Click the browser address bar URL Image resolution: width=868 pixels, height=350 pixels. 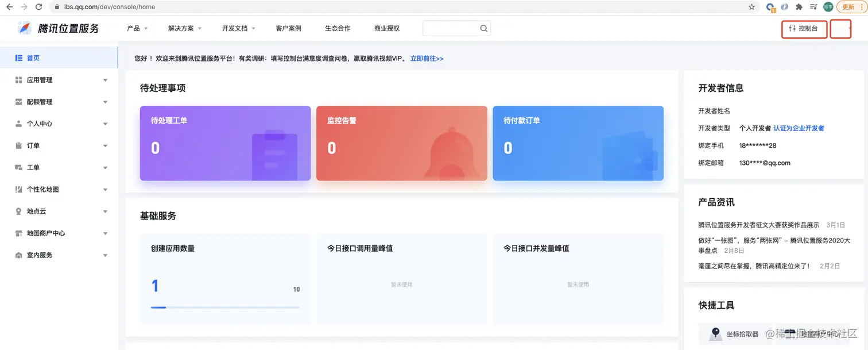click(x=110, y=7)
